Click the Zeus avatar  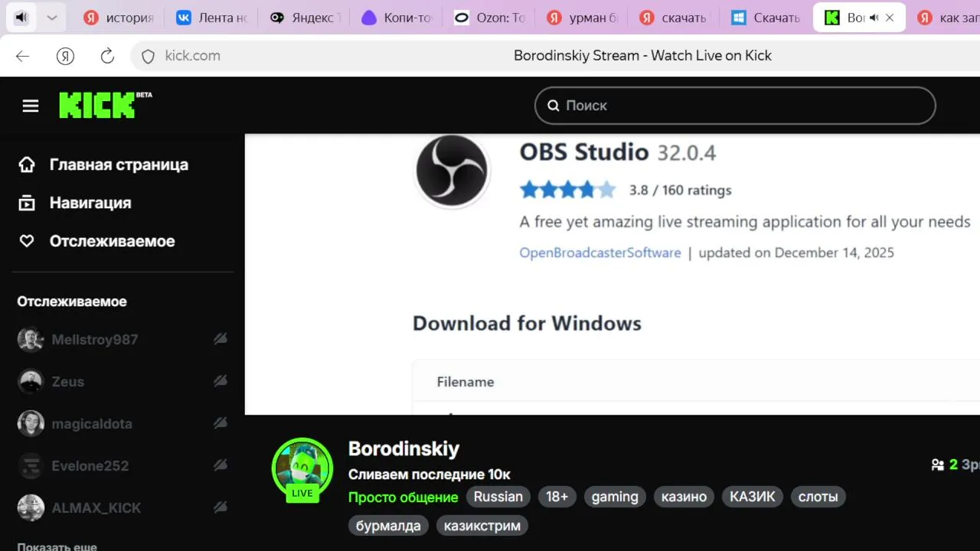pos(31,381)
